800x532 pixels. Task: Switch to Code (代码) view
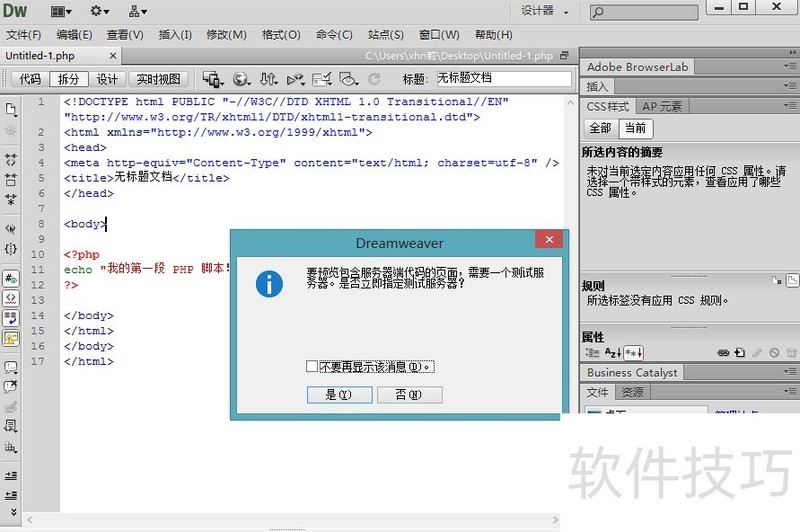coord(30,79)
